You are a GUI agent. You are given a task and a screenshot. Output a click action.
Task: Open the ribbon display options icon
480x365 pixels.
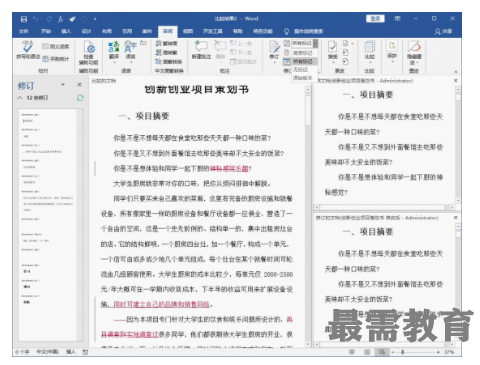click(397, 19)
